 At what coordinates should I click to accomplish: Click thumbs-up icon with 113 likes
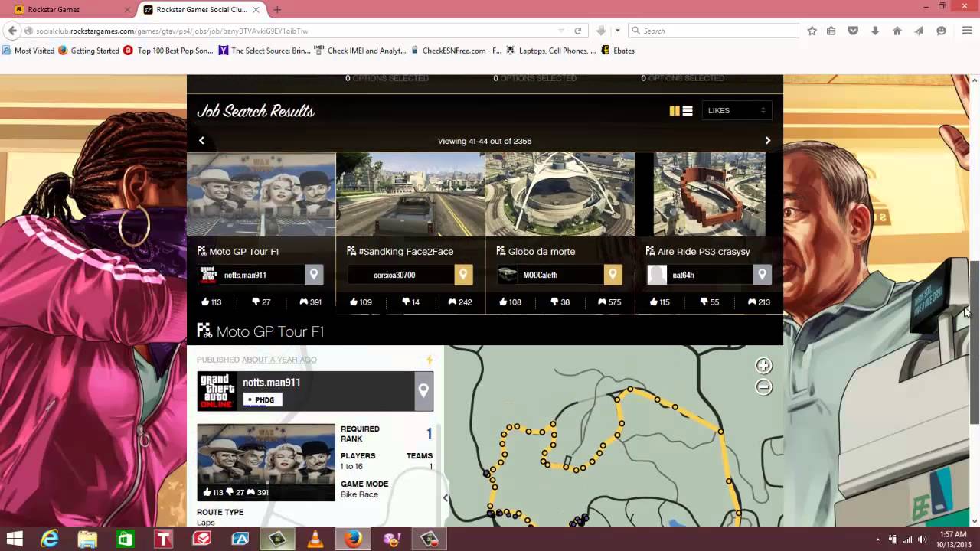tap(204, 302)
